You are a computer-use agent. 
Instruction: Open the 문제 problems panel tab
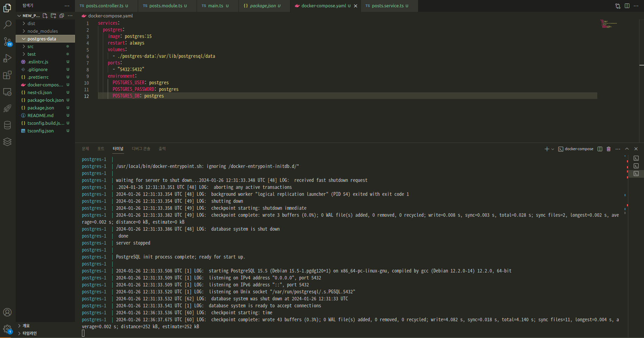tap(85, 149)
